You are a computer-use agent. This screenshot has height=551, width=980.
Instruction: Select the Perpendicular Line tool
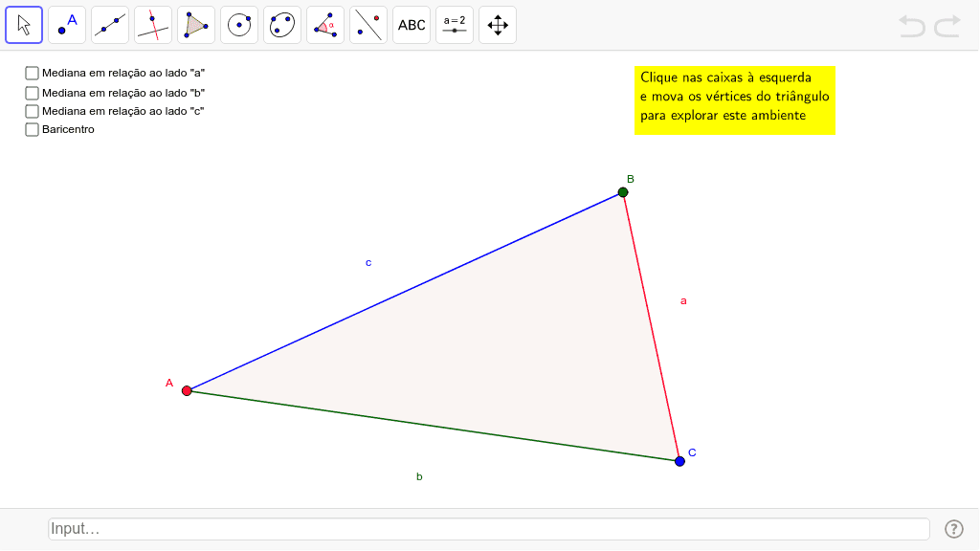pyautogui.click(x=153, y=25)
